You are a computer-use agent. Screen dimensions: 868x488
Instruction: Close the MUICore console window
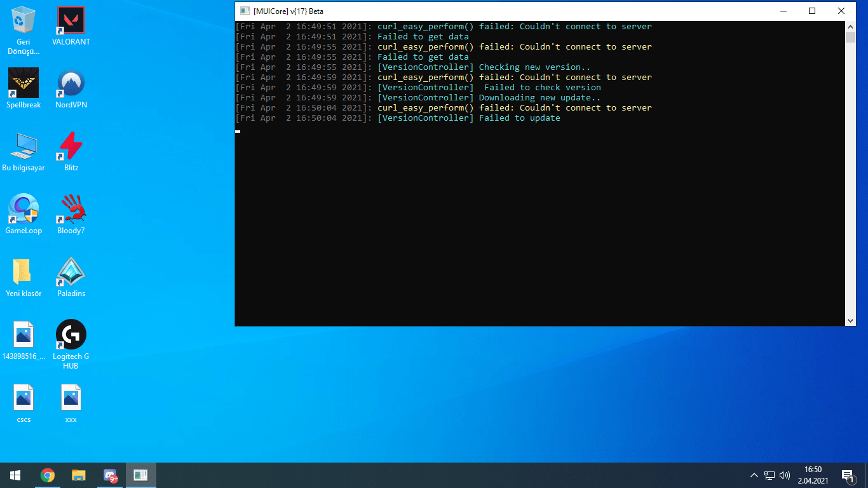click(x=841, y=11)
